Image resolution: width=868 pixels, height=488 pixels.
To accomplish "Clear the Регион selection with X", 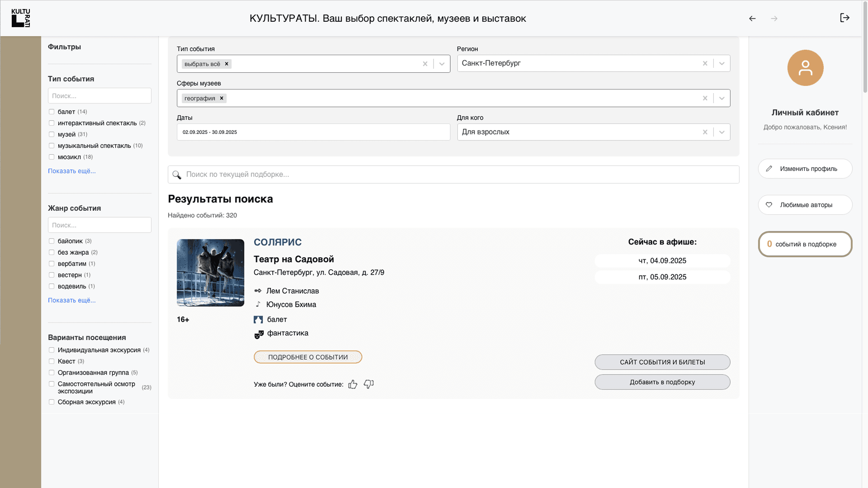I will click(705, 64).
